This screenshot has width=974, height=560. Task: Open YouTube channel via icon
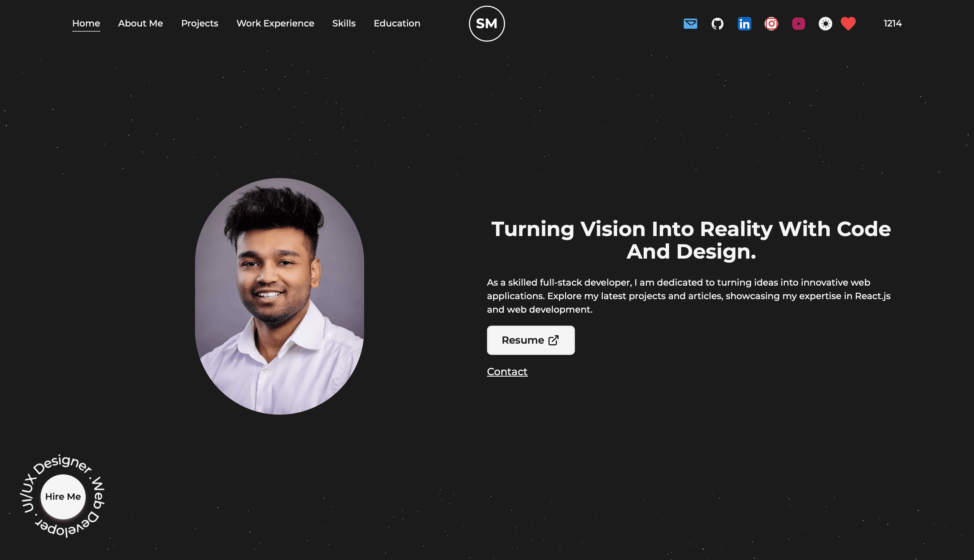point(799,23)
